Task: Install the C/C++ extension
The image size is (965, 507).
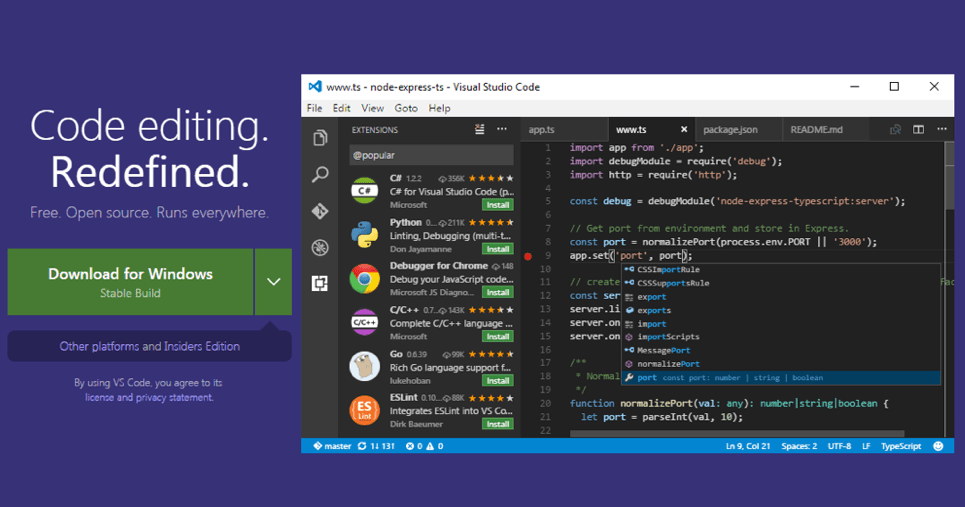Action: (498, 337)
